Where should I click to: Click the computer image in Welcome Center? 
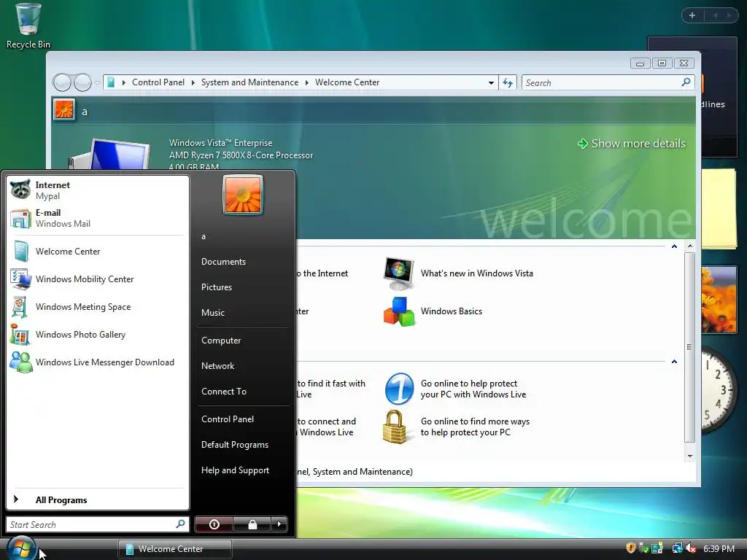pos(109,154)
